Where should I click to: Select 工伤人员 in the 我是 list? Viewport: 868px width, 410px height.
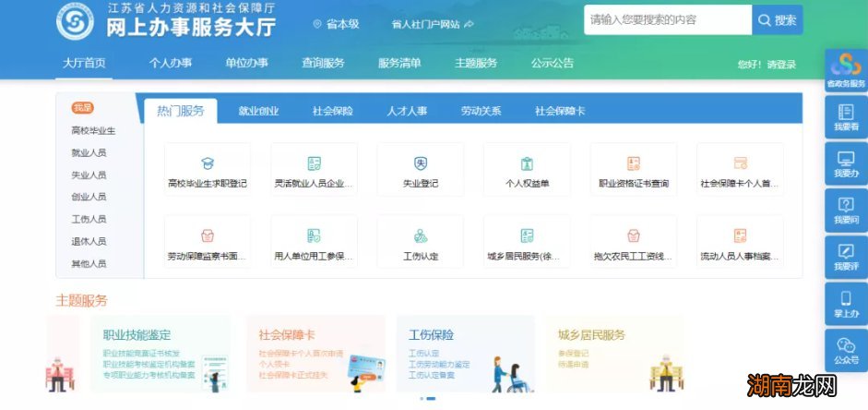pyautogui.click(x=89, y=220)
